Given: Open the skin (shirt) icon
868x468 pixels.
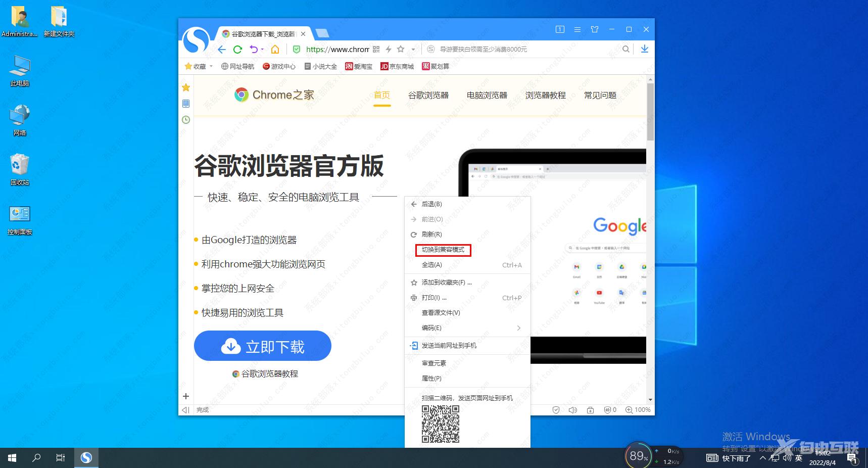Looking at the screenshot, I should click(595, 29).
